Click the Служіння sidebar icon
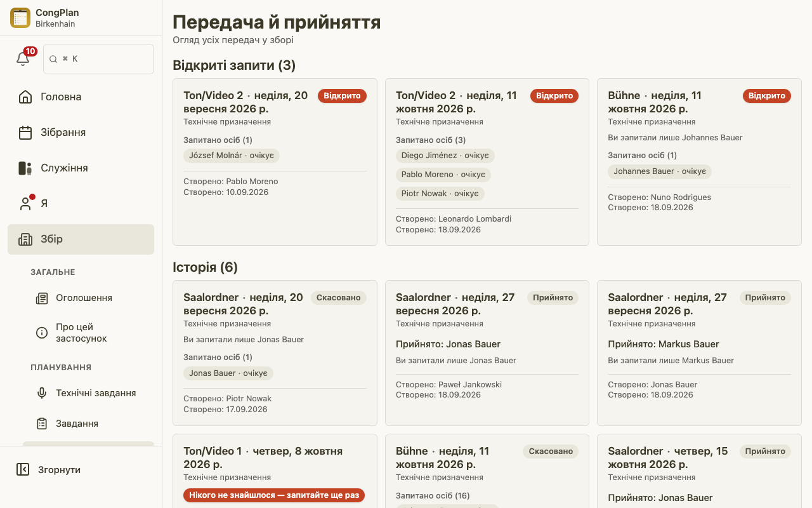Viewport: 812px width, 508px height. (x=25, y=168)
